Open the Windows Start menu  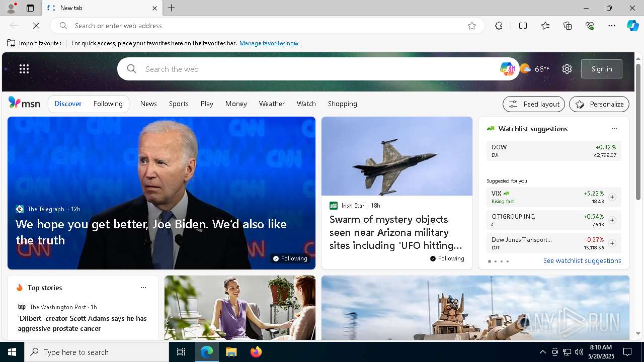pos(12,352)
